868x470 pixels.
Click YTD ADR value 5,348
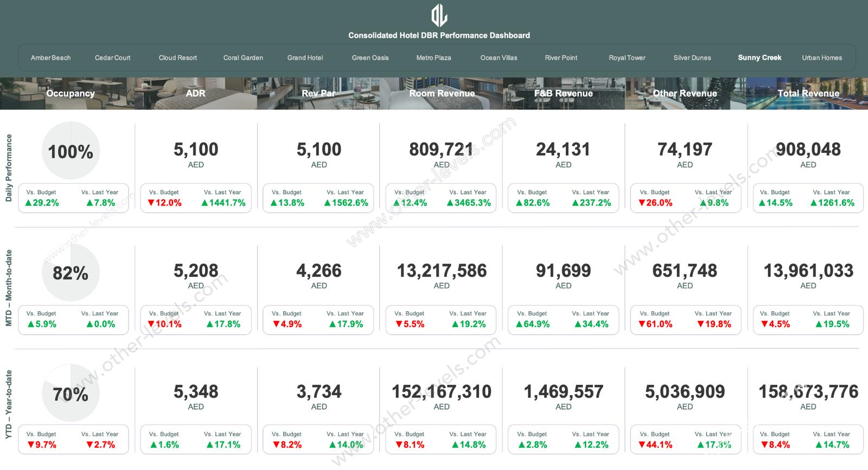[x=196, y=391]
